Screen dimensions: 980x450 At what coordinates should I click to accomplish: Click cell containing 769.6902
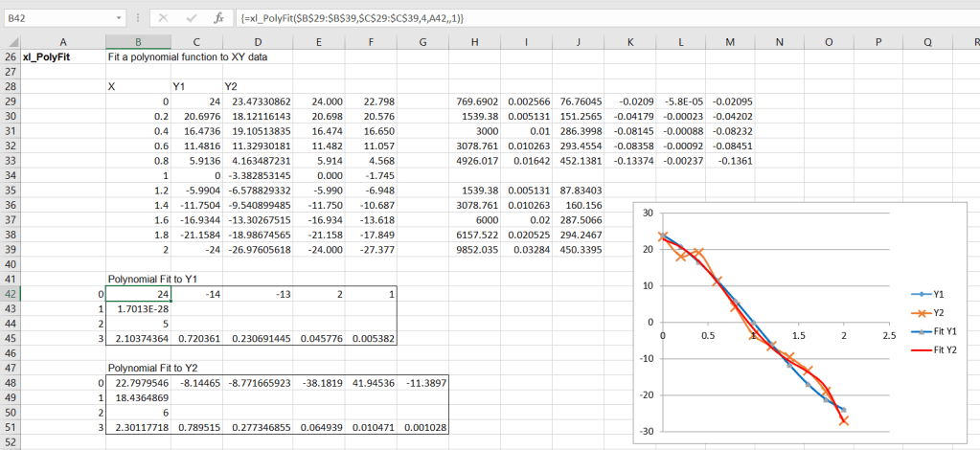[x=475, y=101]
